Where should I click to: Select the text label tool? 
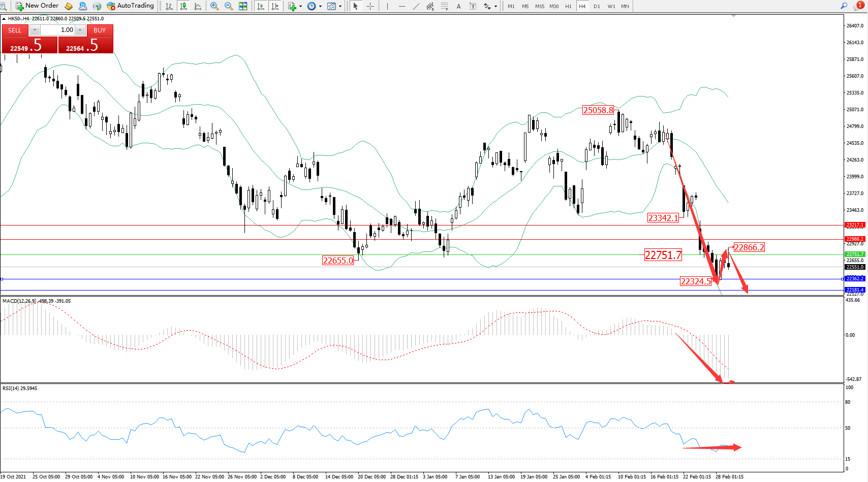click(x=458, y=6)
